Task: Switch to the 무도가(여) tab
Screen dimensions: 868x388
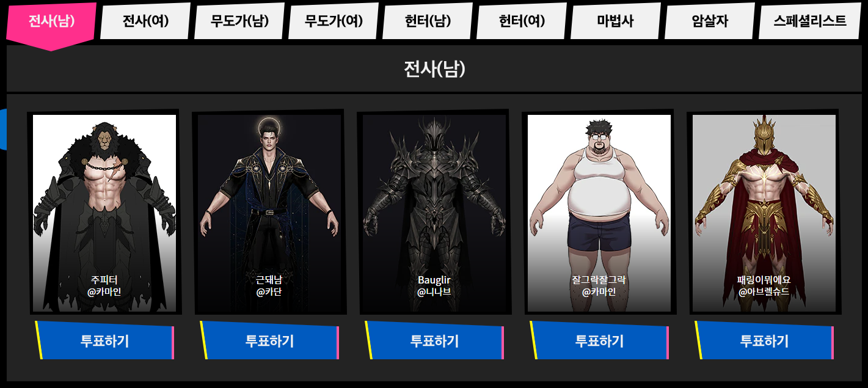Action: tap(334, 21)
